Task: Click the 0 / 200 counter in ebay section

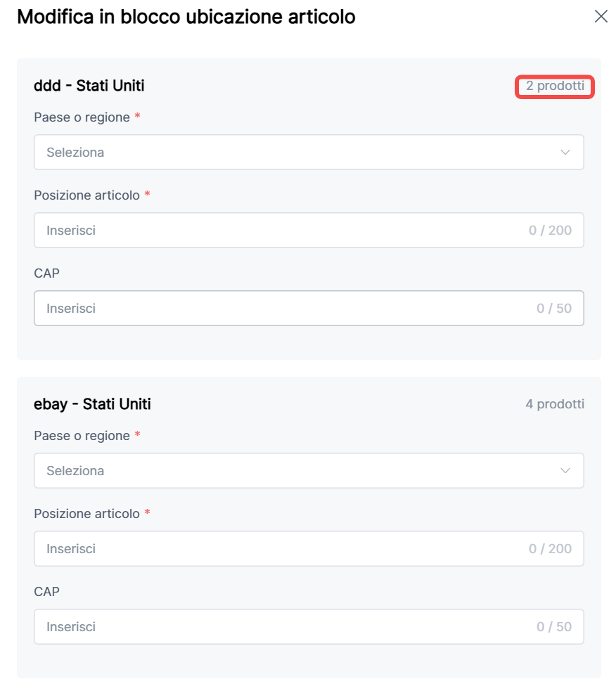Action: pyautogui.click(x=550, y=549)
